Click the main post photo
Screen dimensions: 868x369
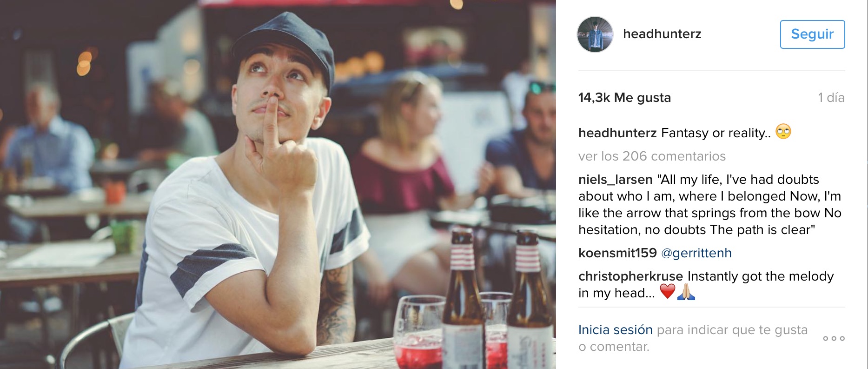tap(278, 184)
